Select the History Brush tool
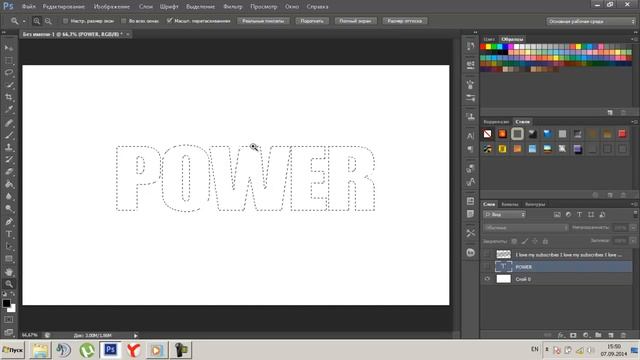 (x=9, y=160)
